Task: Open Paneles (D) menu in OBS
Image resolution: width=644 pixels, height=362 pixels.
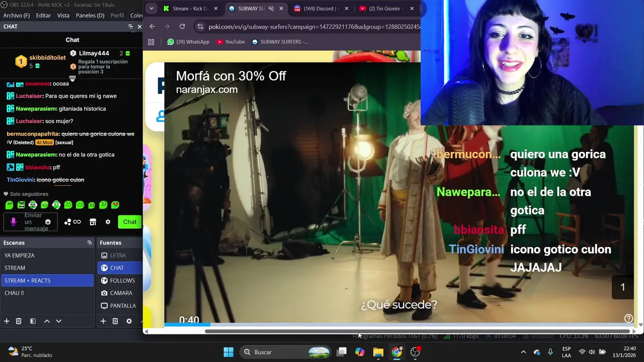Action: [x=90, y=16]
